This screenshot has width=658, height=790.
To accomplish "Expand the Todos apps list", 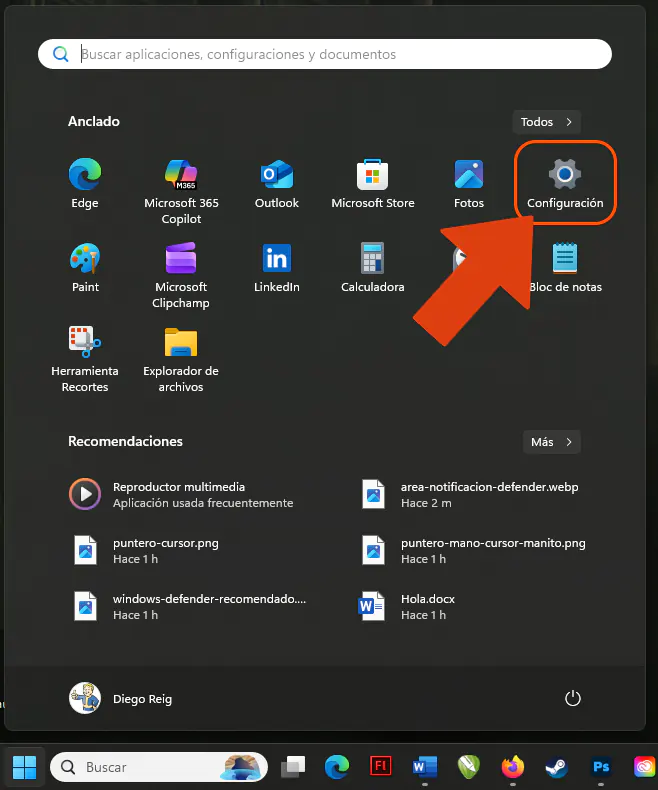I will 547,122.
